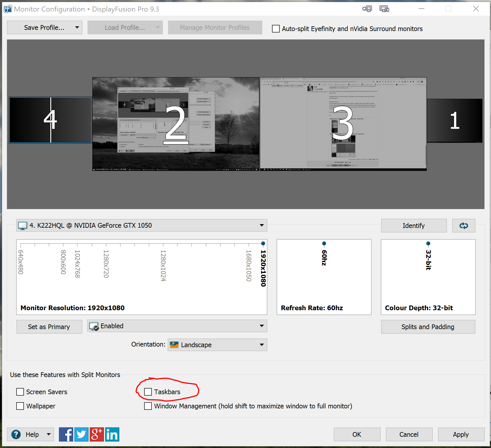Open the Save Profile menu arrow
The height and width of the screenshot is (448, 491).
pyautogui.click(x=77, y=28)
